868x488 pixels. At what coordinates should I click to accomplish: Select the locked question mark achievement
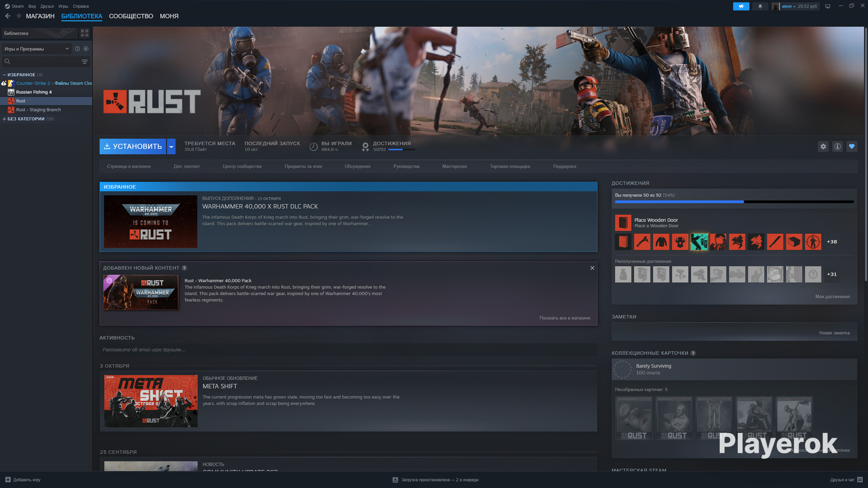click(813, 274)
